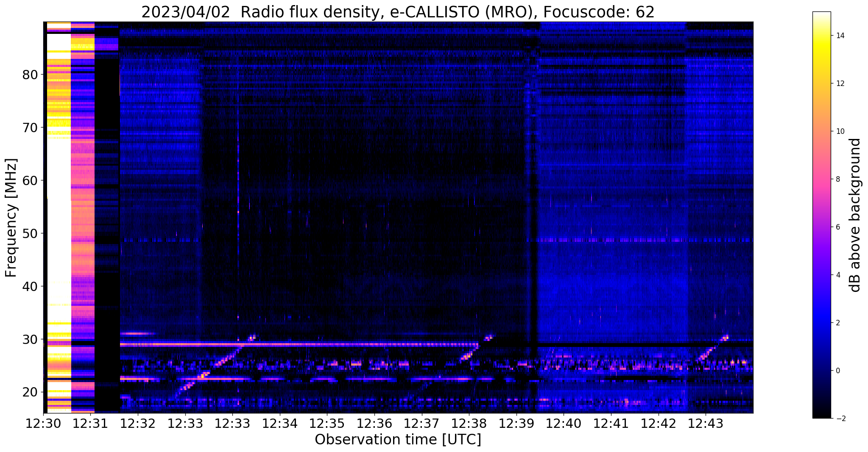
Task: Click the 12:40 time tick label
Action: (x=564, y=423)
